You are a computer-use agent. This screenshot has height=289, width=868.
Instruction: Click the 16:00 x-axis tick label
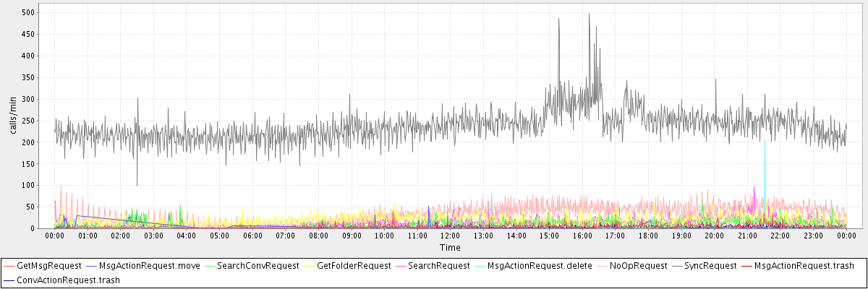pyautogui.click(x=582, y=236)
